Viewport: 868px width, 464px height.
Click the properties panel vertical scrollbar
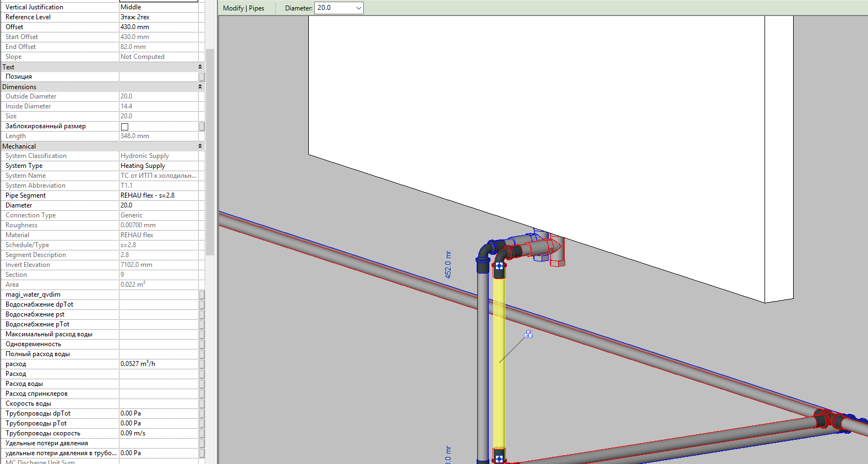point(210,151)
